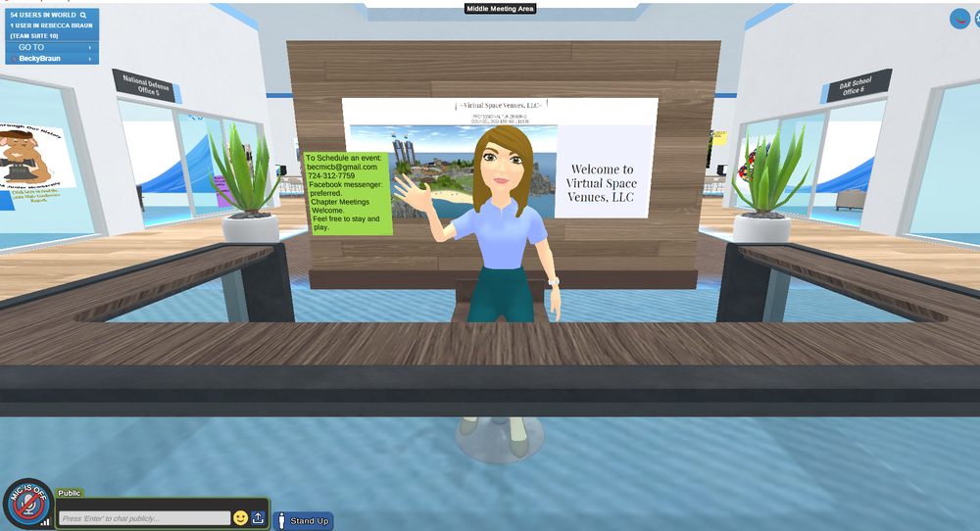This screenshot has width=980, height=531.
Task: Search users with the magnifier icon
Action: [83, 15]
